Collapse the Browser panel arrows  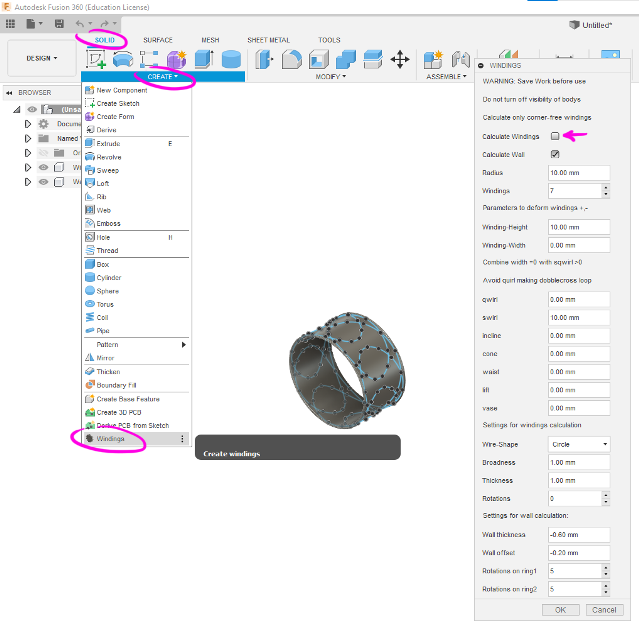pyautogui.click(x=9, y=93)
